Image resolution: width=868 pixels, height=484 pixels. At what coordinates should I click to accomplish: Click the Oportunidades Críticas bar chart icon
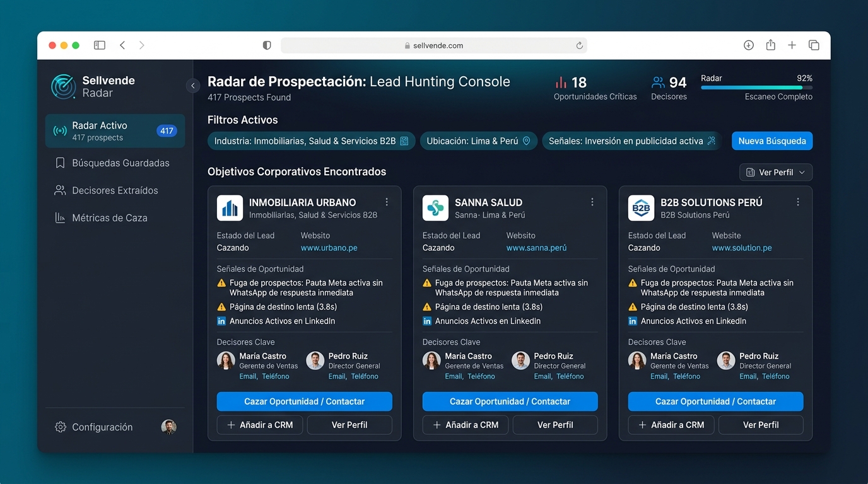(x=561, y=83)
